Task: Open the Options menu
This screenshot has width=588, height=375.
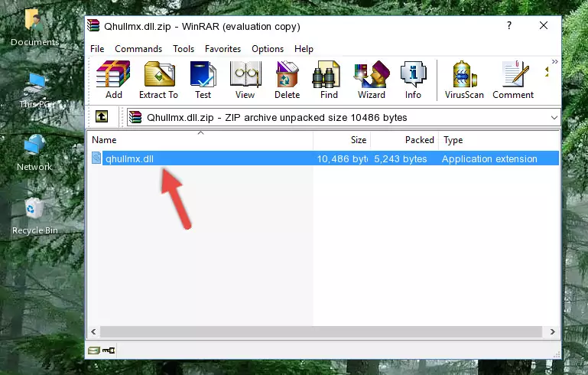Action: [x=268, y=49]
